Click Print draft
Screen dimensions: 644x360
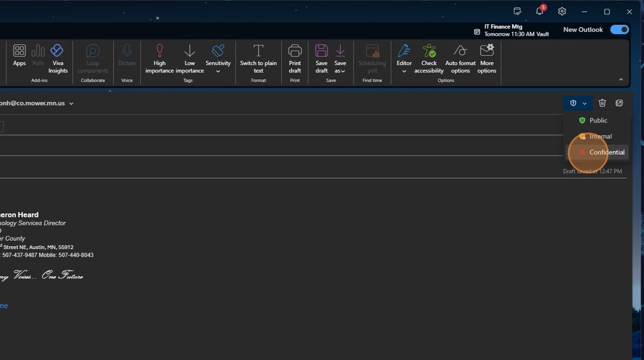(x=295, y=59)
